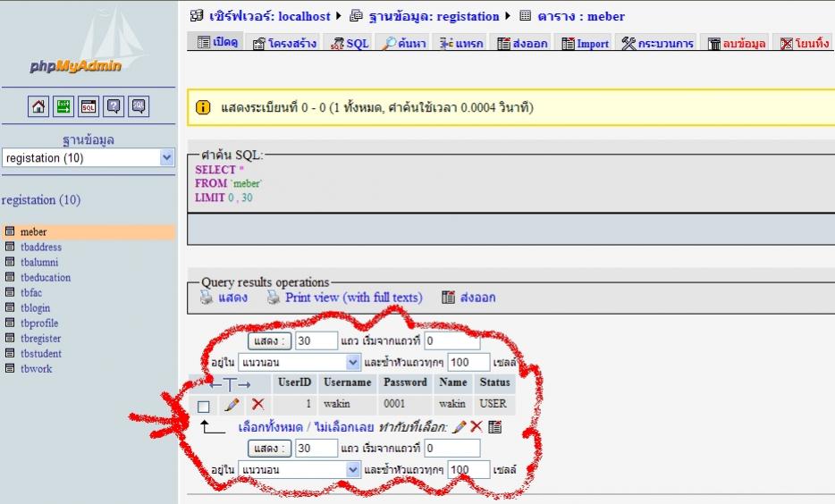Click the with-selected edit pencil icon

(x=459, y=426)
